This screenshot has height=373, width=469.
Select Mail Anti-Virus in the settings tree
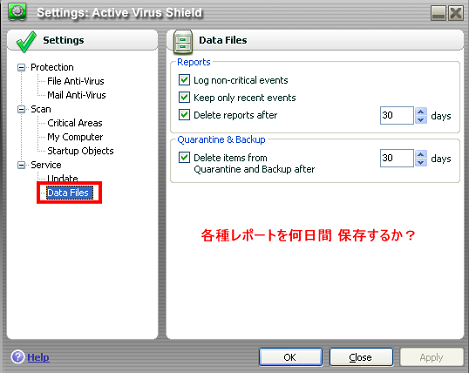tap(77, 95)
